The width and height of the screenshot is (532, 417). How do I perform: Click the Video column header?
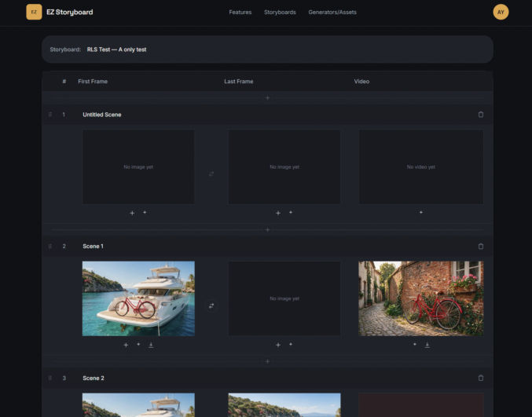[x=361, y=82]
